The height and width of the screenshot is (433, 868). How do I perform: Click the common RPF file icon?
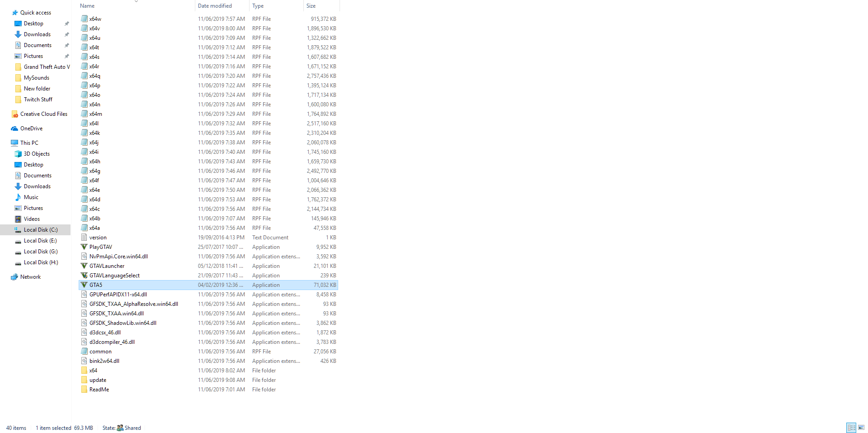click(84, 352)
